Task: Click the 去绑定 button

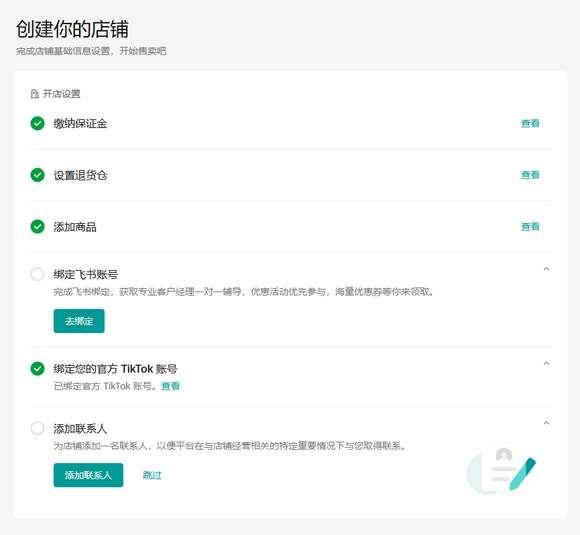Action: (x=79, y=321)
